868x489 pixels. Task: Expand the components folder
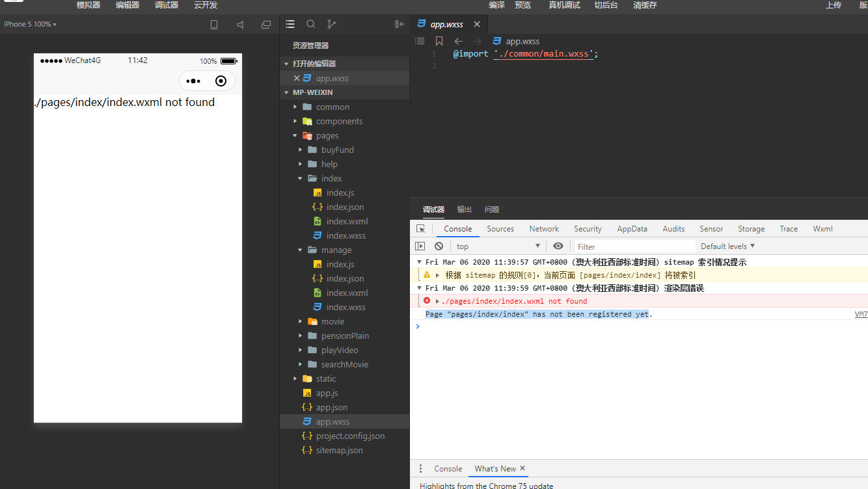(295, 121)
